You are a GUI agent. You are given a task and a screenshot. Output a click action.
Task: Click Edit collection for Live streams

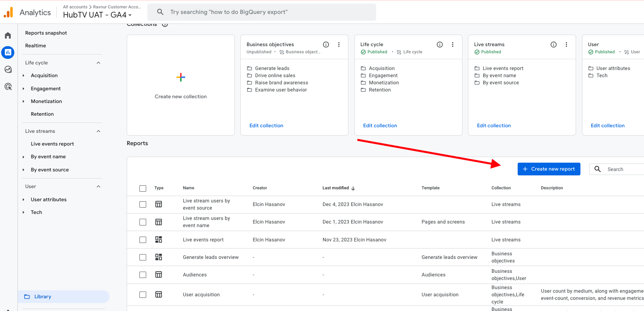(x=494, y=126)
